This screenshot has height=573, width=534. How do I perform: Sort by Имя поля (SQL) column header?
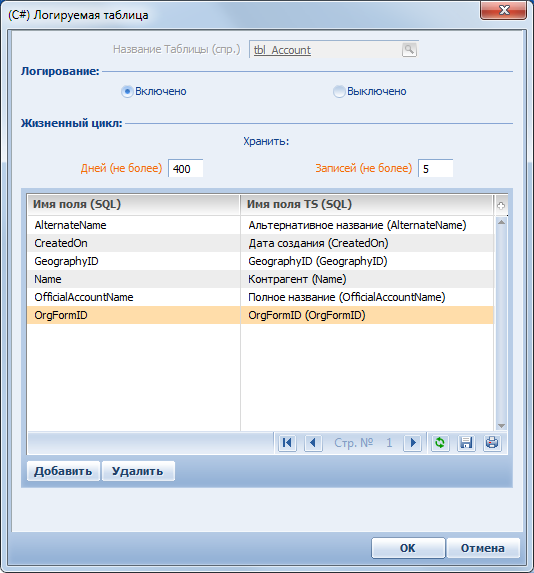[133, 204]
